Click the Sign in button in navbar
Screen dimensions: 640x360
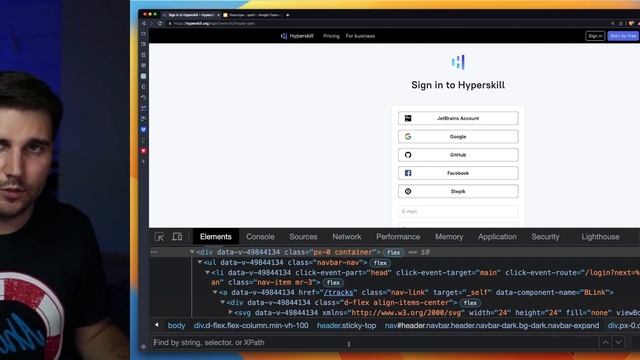click(595, 36)
